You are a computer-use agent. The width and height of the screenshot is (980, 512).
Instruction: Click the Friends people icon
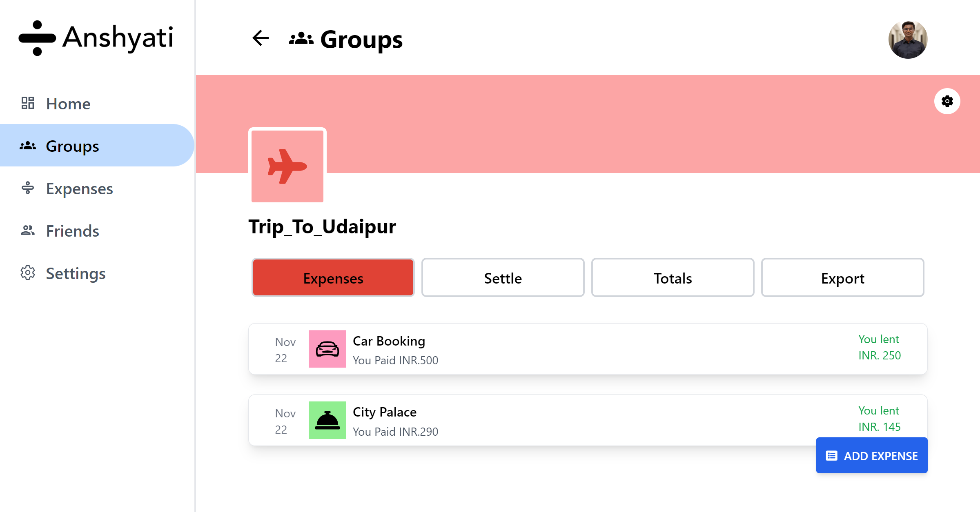click(x=28, y=231)
